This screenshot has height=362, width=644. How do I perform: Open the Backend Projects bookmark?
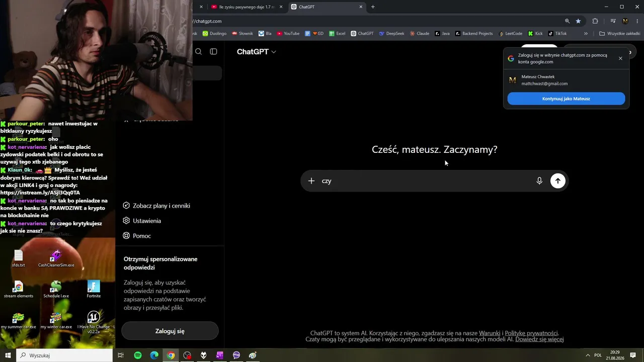coord(474,34)
